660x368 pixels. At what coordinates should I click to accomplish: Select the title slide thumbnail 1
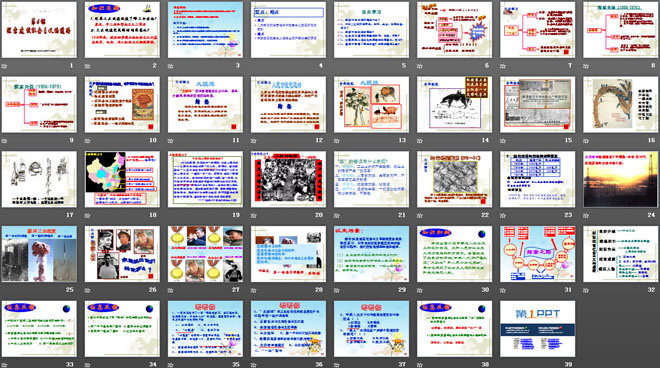tap(39, 30)
